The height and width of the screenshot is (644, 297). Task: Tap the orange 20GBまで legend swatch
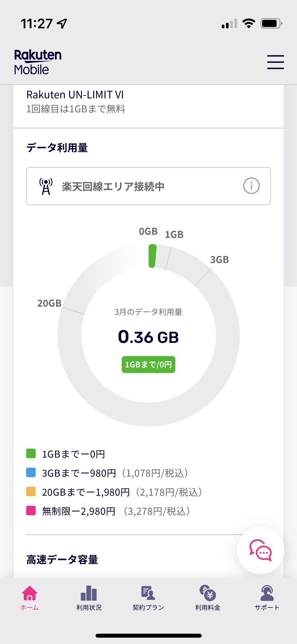pyautogui.click(x=31, y=491)
